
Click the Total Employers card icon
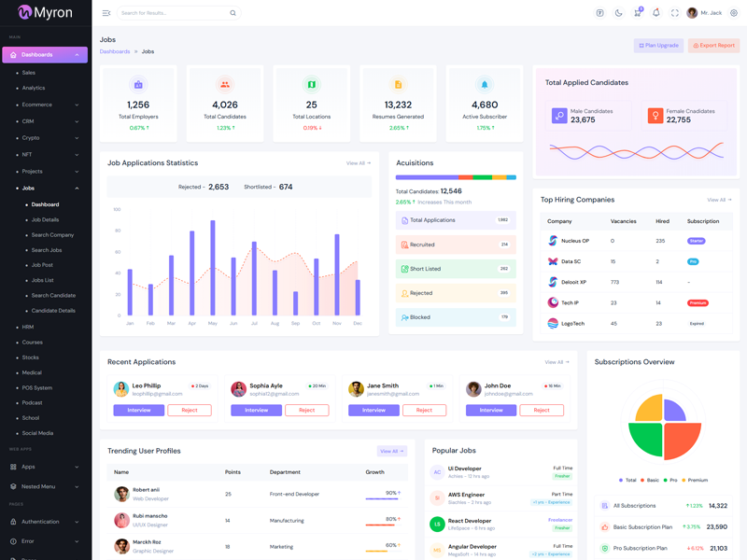[x=138, y=84]
